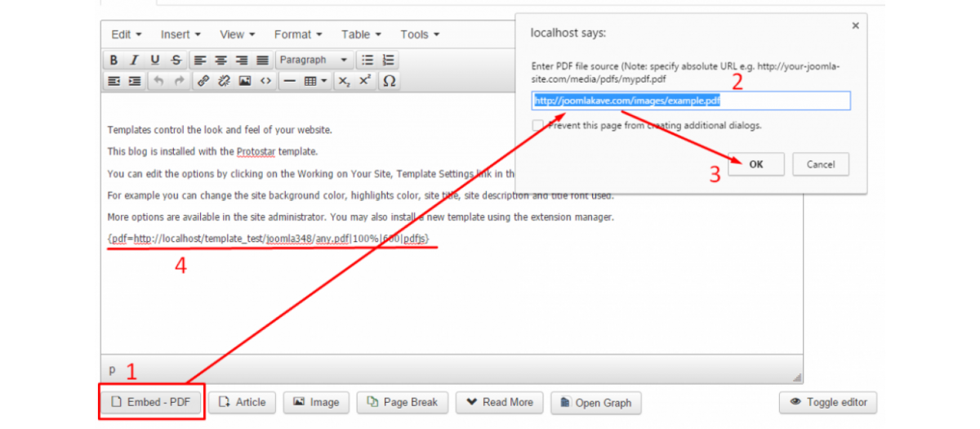
Task: Remove link with unlink icon
Action: point(224,81)
